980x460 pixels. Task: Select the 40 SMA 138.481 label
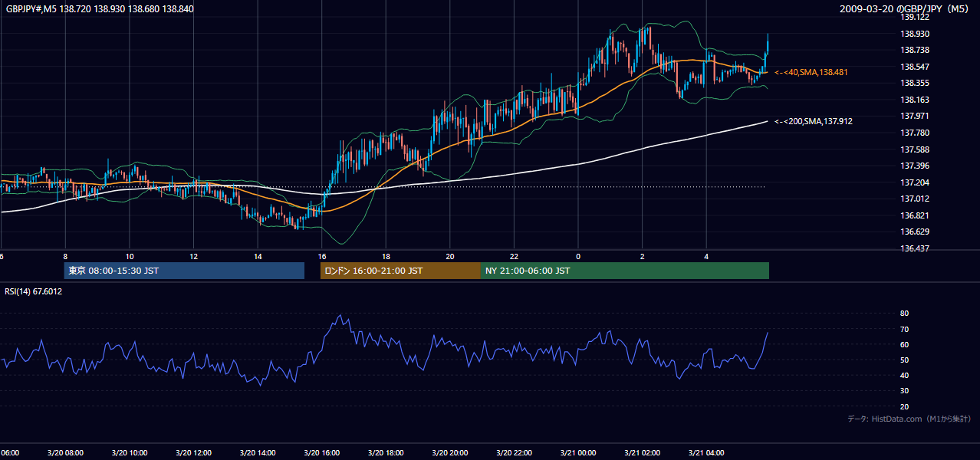[811, 72]
